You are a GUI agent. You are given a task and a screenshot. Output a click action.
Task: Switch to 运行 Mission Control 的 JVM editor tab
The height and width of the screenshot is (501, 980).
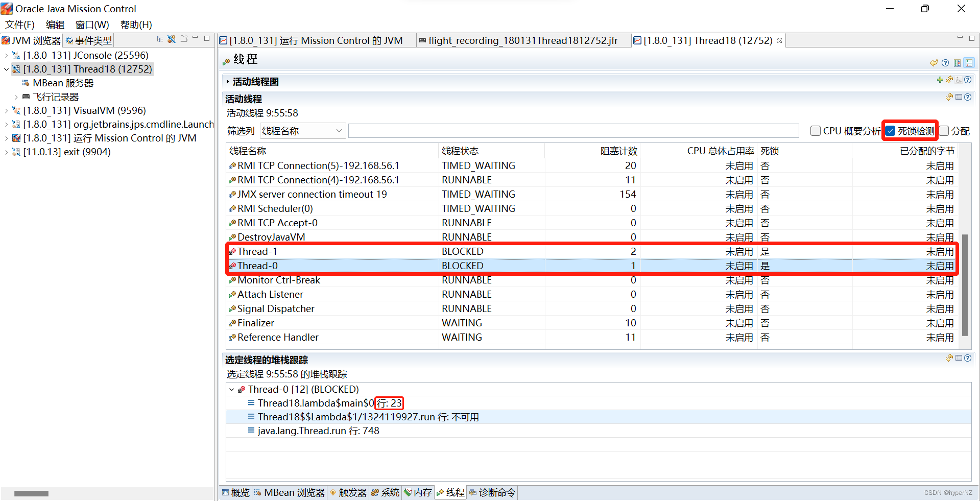pos(316,40)
